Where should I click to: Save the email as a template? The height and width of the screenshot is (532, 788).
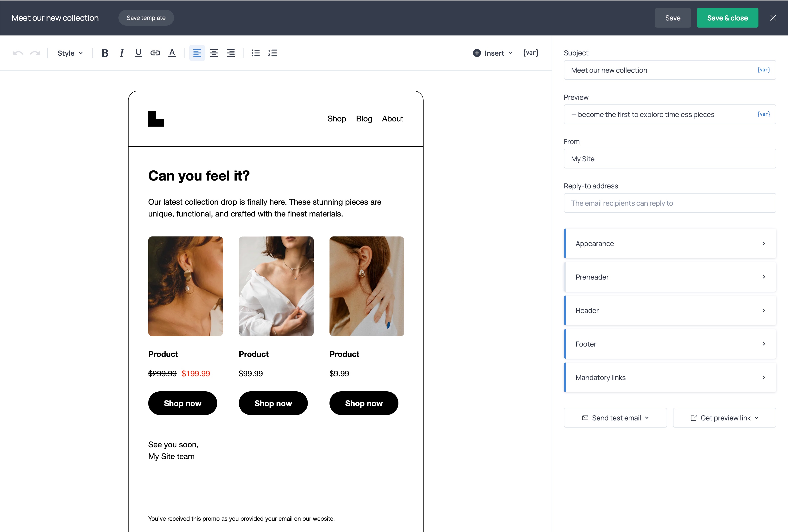pos(146,18)
